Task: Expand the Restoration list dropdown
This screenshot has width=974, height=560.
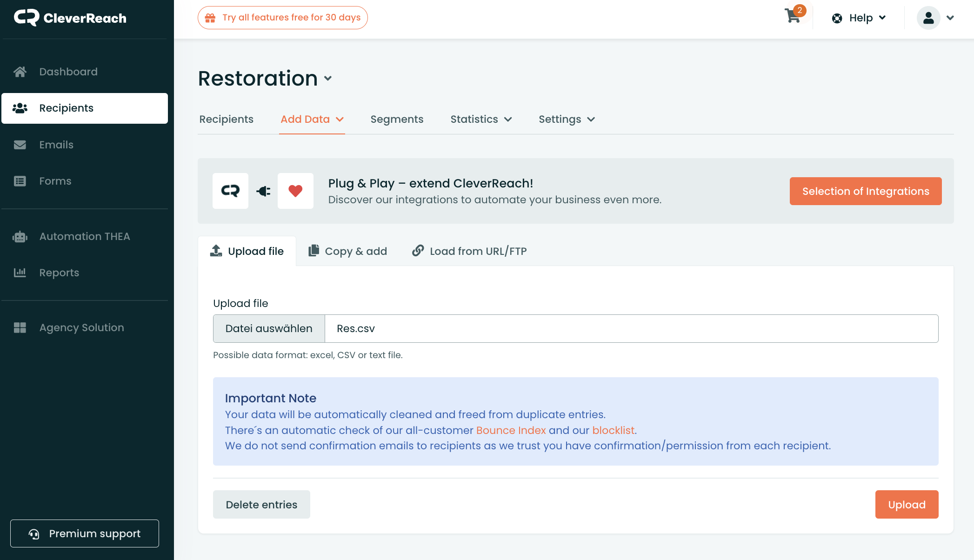Action: [328, 79]
